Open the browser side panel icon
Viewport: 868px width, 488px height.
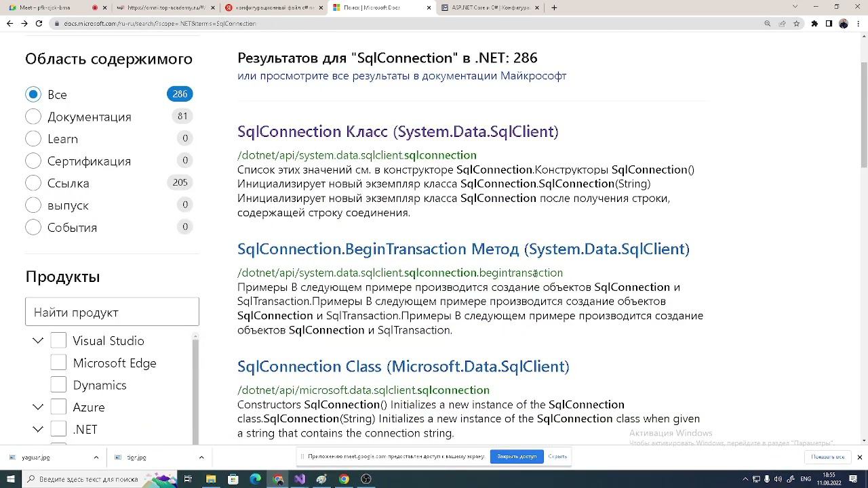(x=829, y=23)
